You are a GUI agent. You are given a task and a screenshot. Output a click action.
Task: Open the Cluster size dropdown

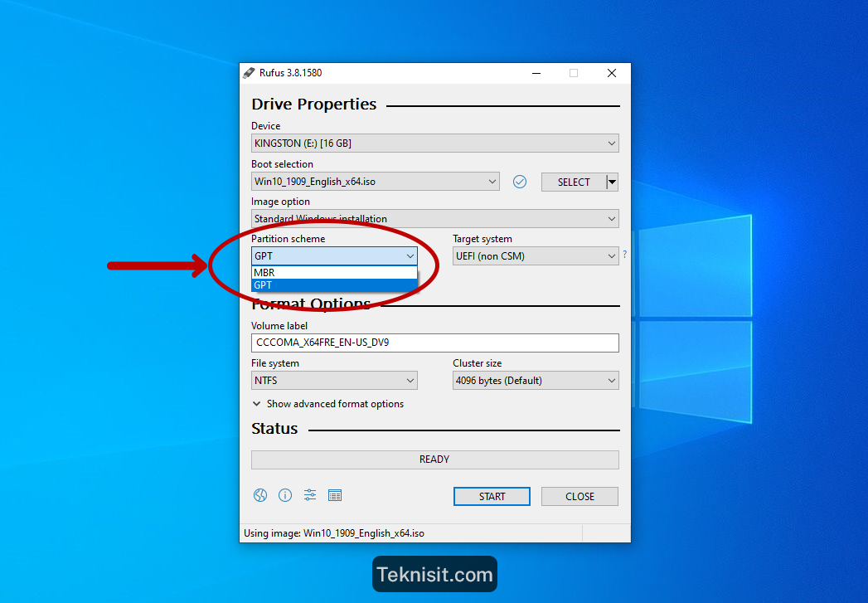536,381
